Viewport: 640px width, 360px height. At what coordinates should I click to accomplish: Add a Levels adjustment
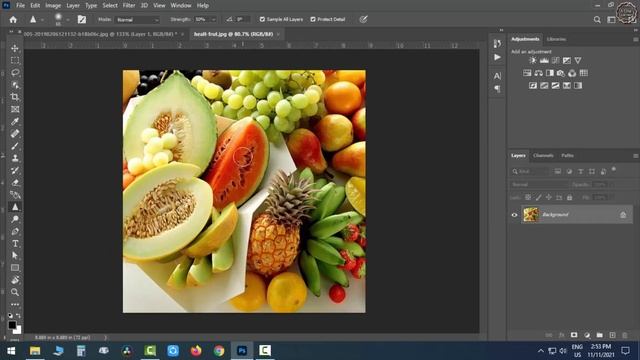point(544,60)
